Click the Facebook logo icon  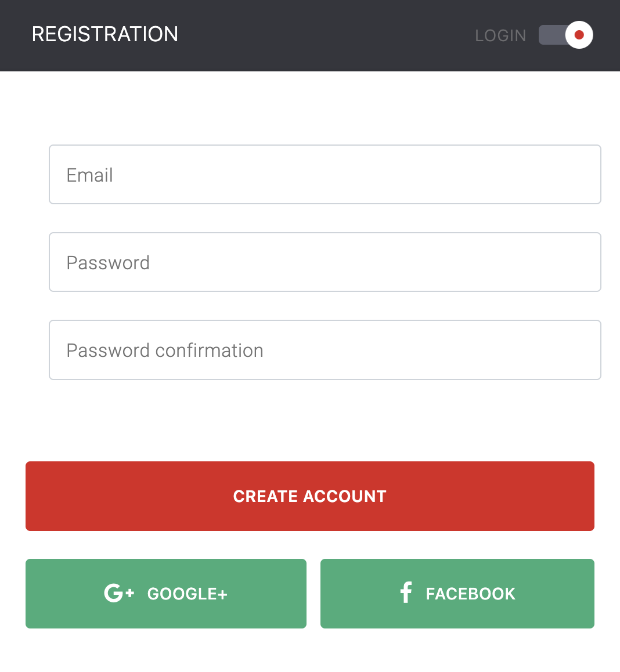pos(405,593)
